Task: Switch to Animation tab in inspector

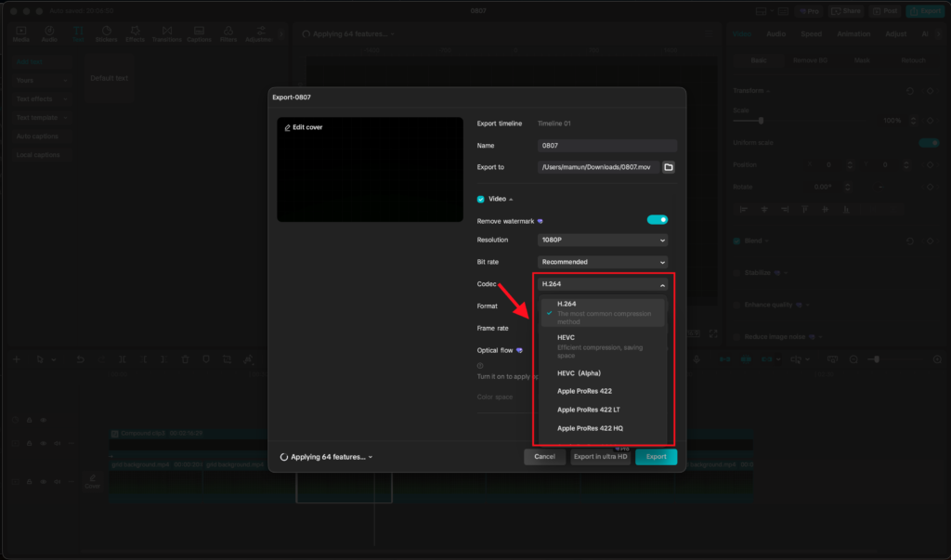Action: (853, 34)
